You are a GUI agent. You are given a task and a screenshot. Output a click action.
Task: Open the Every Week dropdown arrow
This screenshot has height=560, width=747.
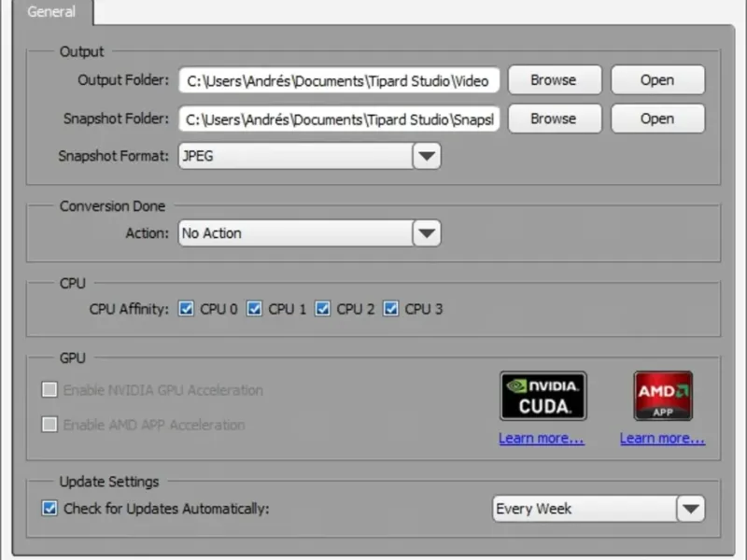coord(691,509)
